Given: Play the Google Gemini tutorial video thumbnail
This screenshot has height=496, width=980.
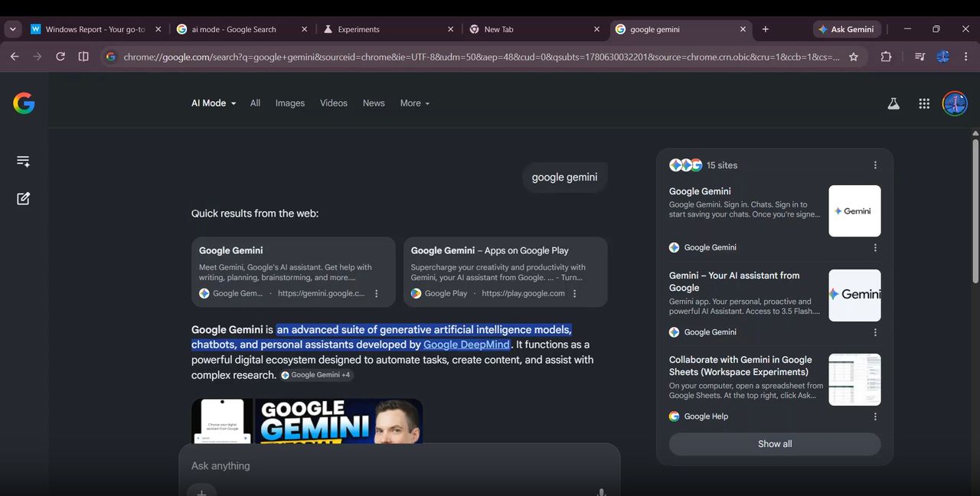Looking at the screenshot, I should pyautogui.click(x=338, y=421).
